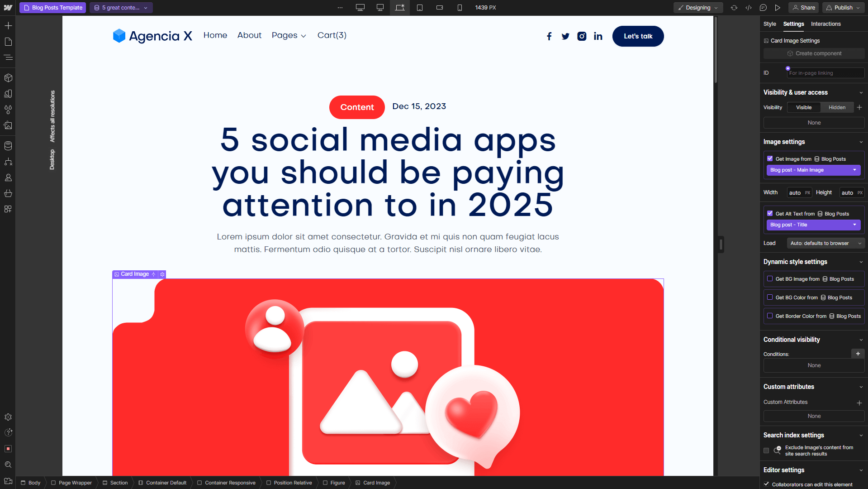The width and height of the screenshot is (868, 489).
Task: Open the Assets panel
Action: (x=8, y=126)
